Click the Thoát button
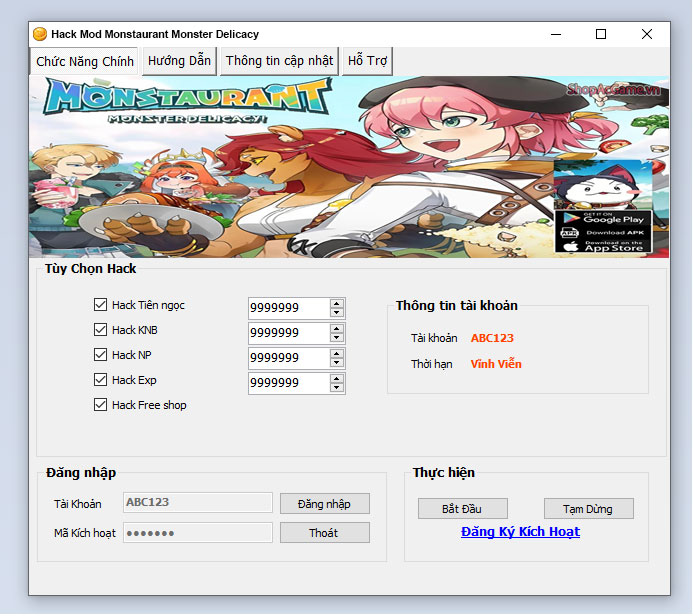The height and width of the screenshot is (616, 693). click(324, 533)
